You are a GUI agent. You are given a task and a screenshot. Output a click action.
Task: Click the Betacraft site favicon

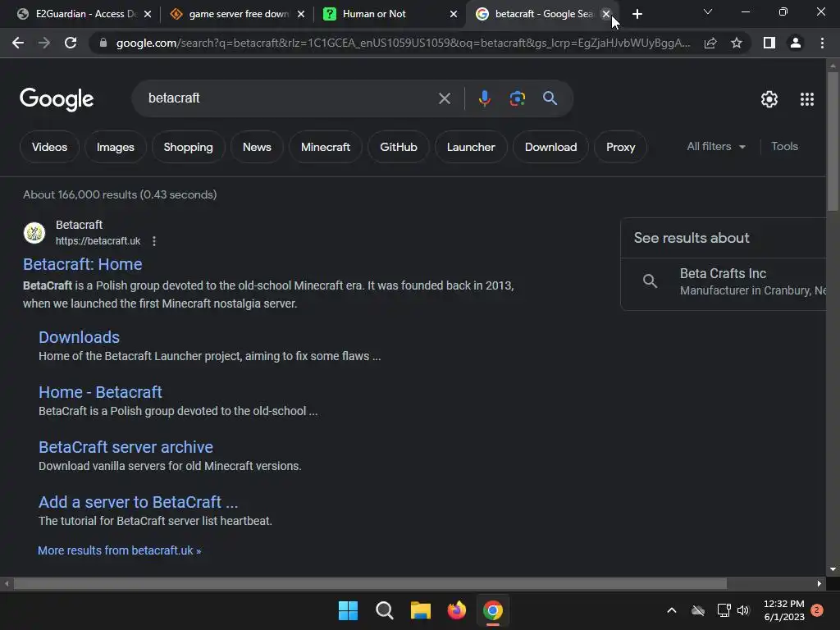click(34, 232)
